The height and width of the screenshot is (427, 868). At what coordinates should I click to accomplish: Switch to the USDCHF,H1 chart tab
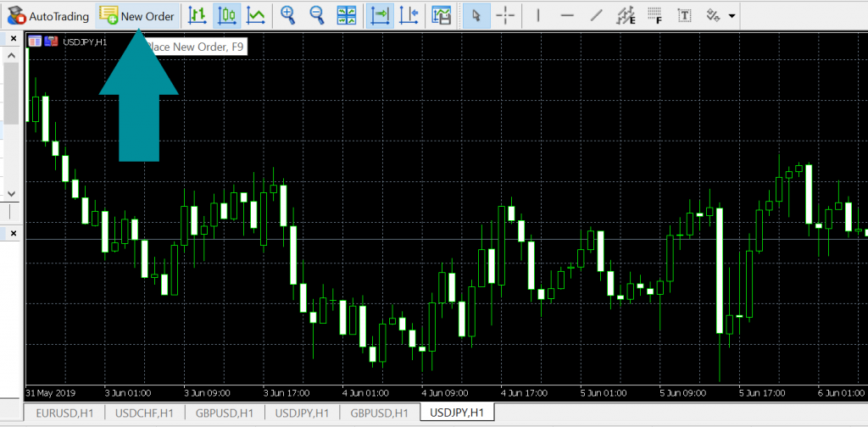(x=144, y=413)
